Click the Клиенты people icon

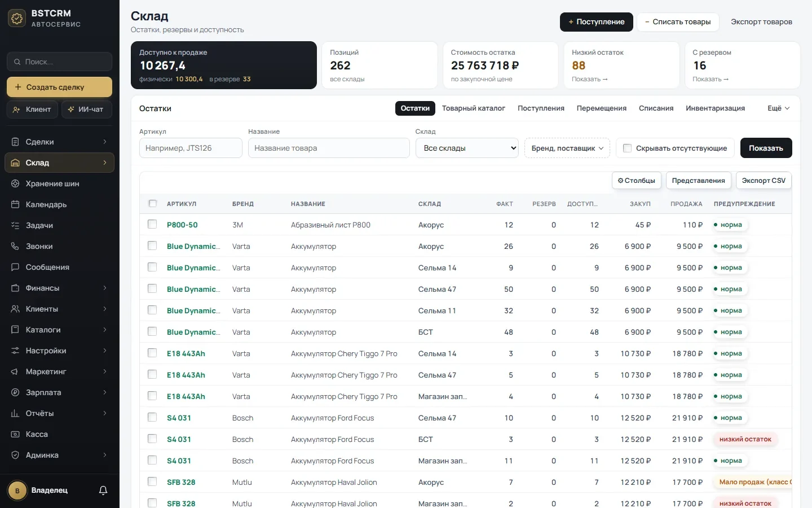[15, 309]
